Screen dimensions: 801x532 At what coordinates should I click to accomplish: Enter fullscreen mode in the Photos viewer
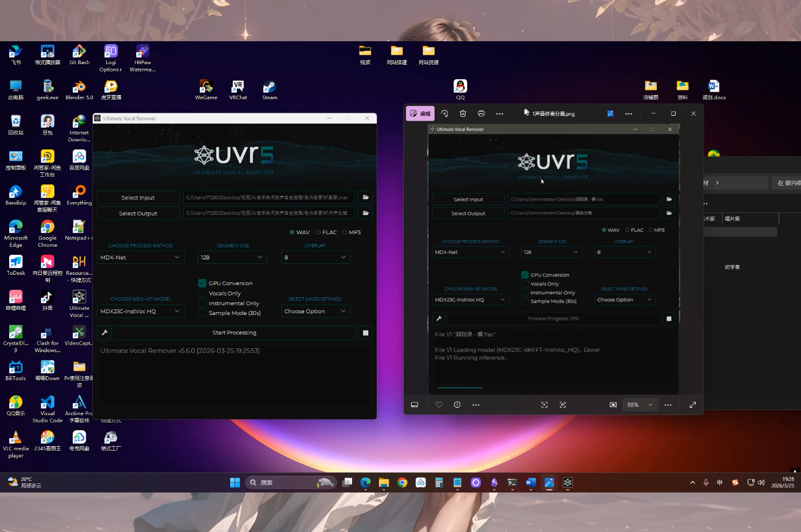tap(692, 405)
